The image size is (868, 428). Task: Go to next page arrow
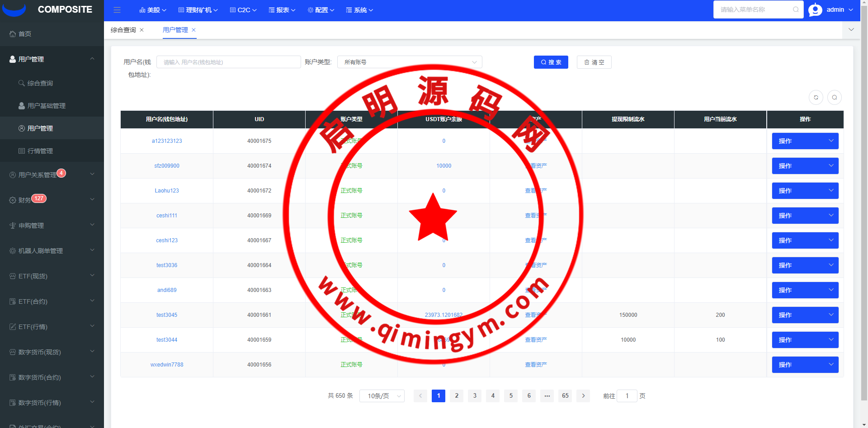pyautogui.click(x=583, y=396)
